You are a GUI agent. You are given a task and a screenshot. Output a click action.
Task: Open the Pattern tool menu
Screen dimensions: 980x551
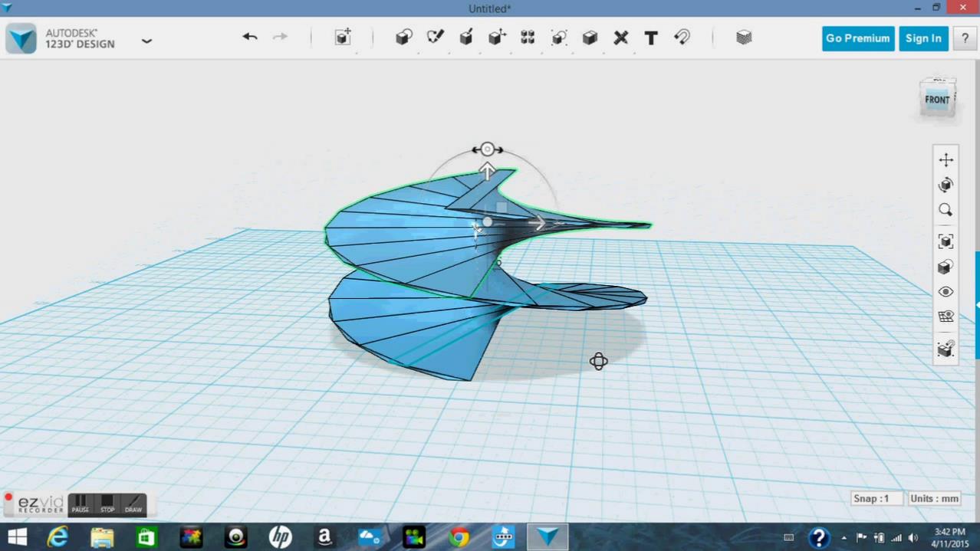click(x=528, y=38)
